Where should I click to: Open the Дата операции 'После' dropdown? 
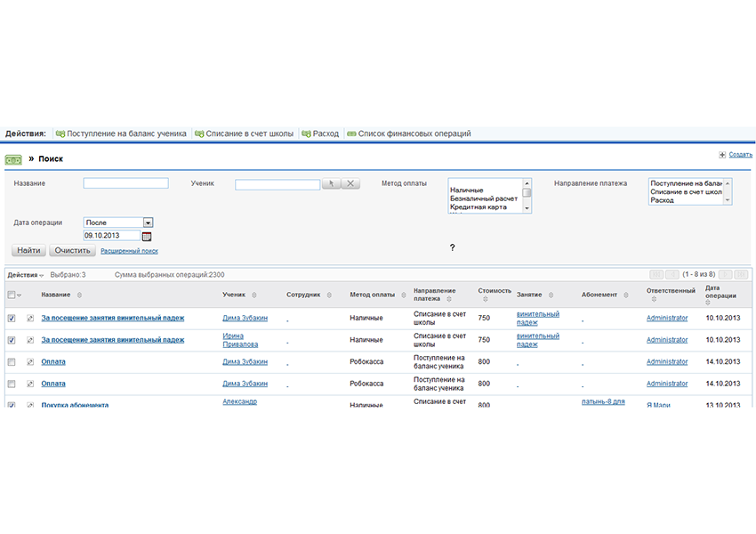pos(118,222)
